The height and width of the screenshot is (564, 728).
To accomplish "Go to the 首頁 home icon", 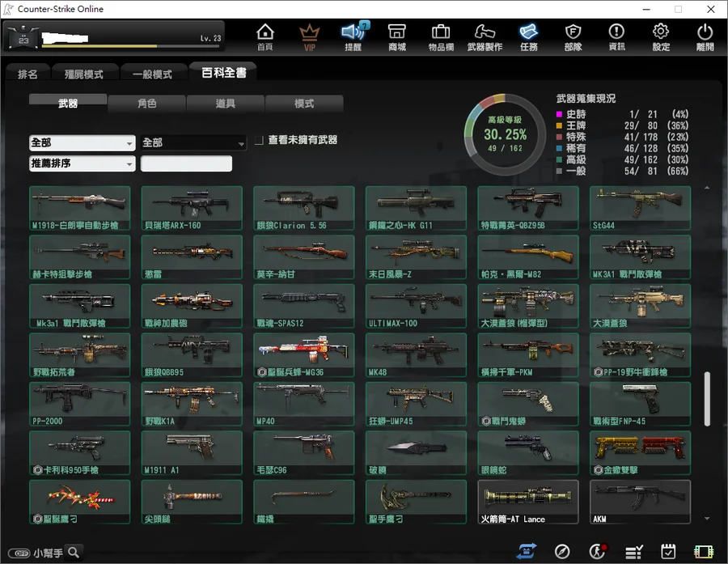I will 265,36.
